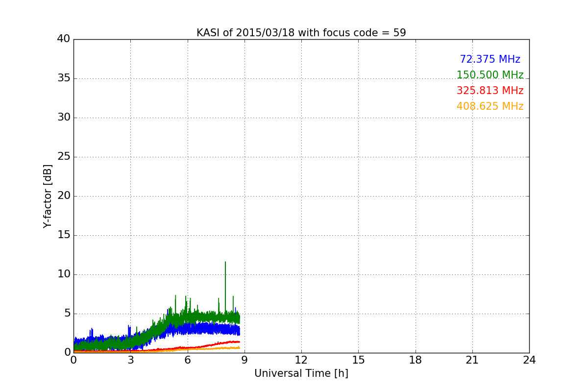
Task: Click the y-axis tick label '5'
Action: [67, 314]
